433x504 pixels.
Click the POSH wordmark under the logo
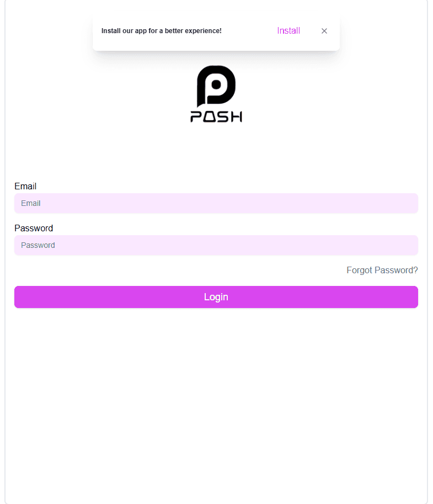[x=216, y=116]
